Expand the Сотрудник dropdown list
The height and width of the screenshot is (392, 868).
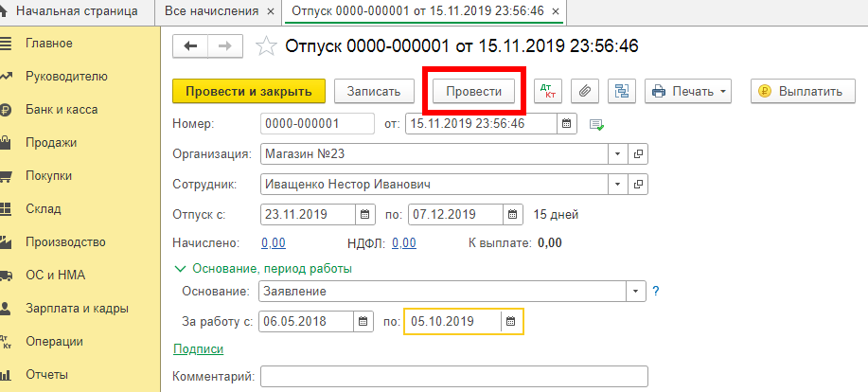click(x=617, y=184)
